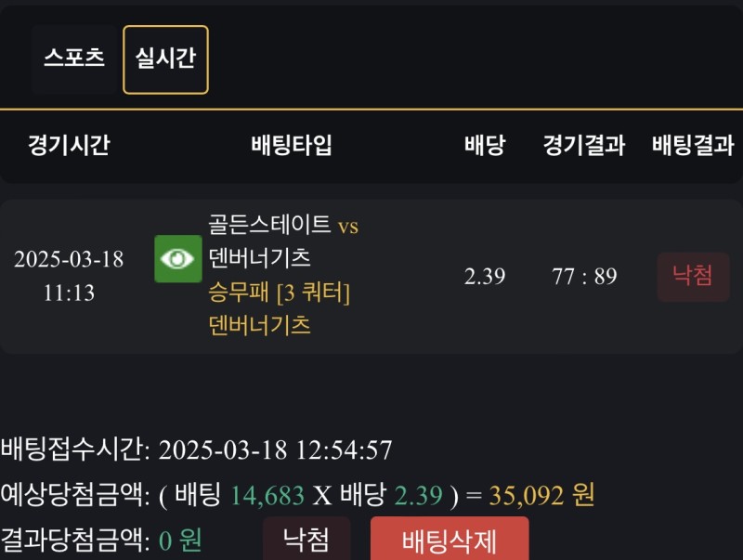Click the 낙첨 result badge in the bet row
Image resolution: width=743 pixels, height=560 pixels.
(x=693, y=277)
